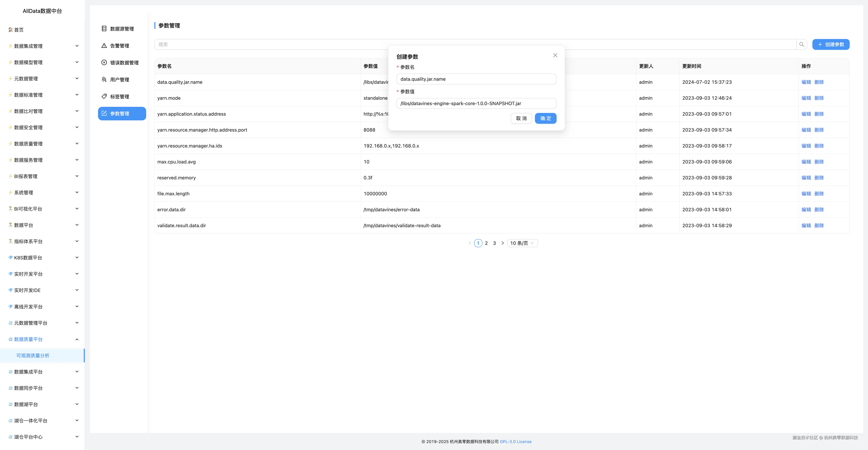Screen dimensions: 868x450
Task: Click 确定 to confirm the parameter
Action: 545,119
